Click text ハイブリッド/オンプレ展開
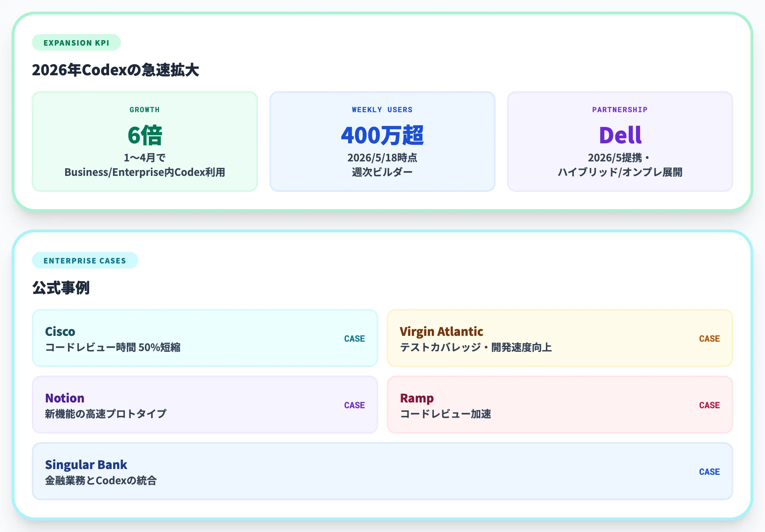Screen dimensions: 765x532 coord(620,172)
